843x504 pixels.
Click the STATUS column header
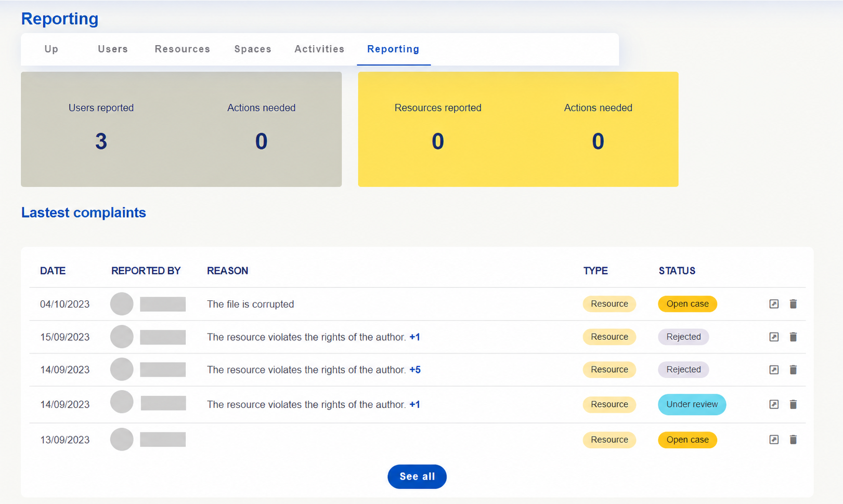677,271
